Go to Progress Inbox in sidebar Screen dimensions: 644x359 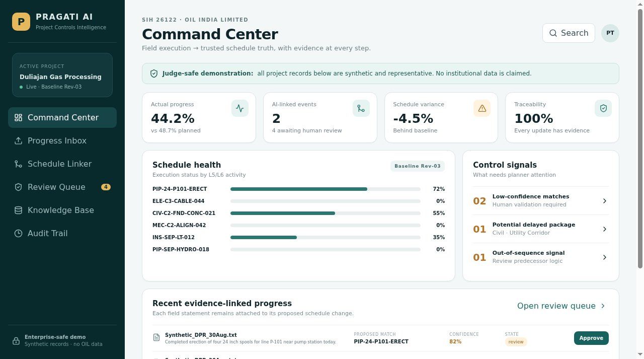click(x=62, y=141)
